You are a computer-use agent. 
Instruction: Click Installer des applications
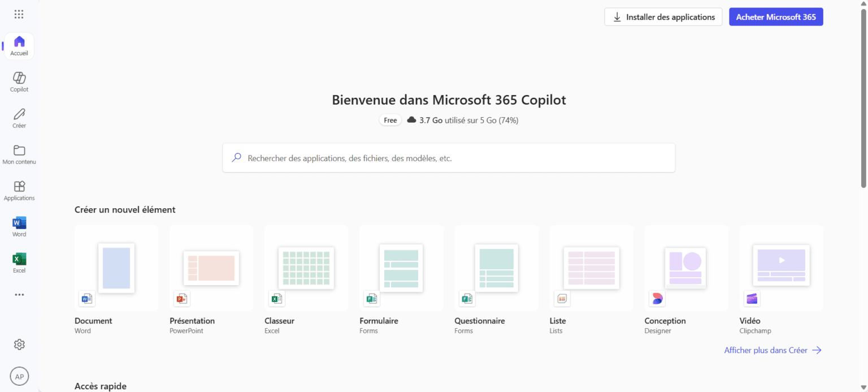point(663,16)
